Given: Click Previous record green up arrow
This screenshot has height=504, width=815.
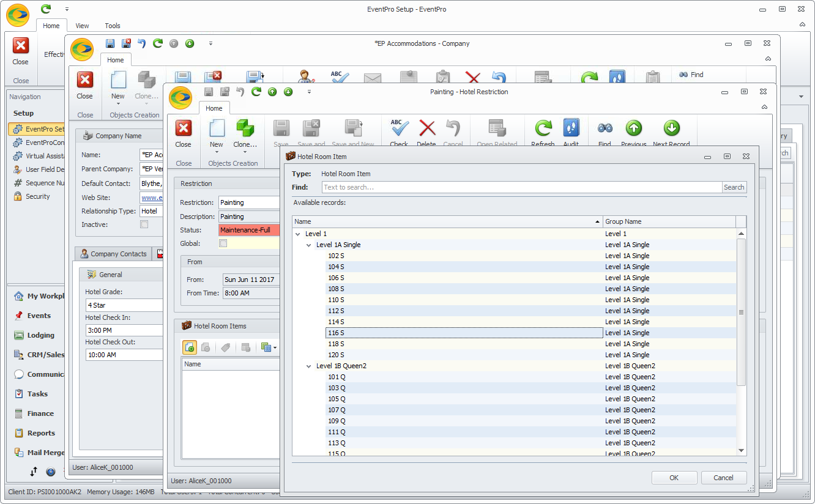Looking at the screenshot, I should [633, 128].
